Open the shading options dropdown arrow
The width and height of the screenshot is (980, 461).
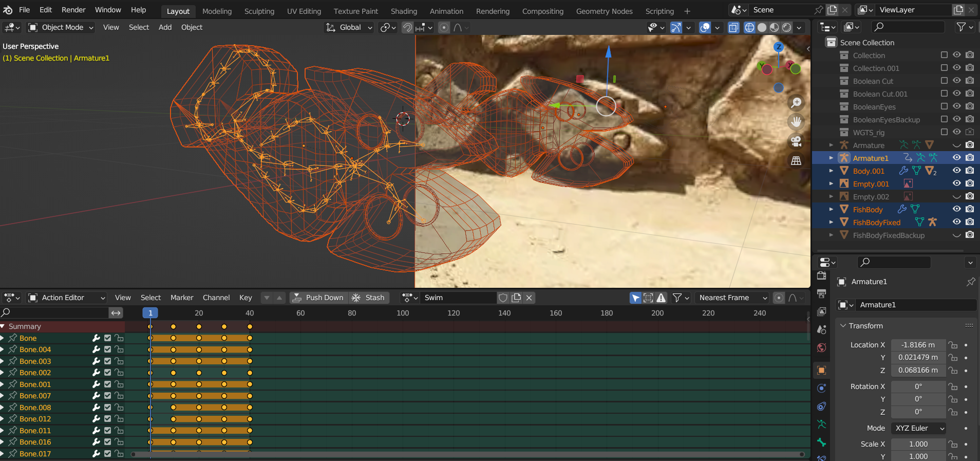tap(799, 28)
